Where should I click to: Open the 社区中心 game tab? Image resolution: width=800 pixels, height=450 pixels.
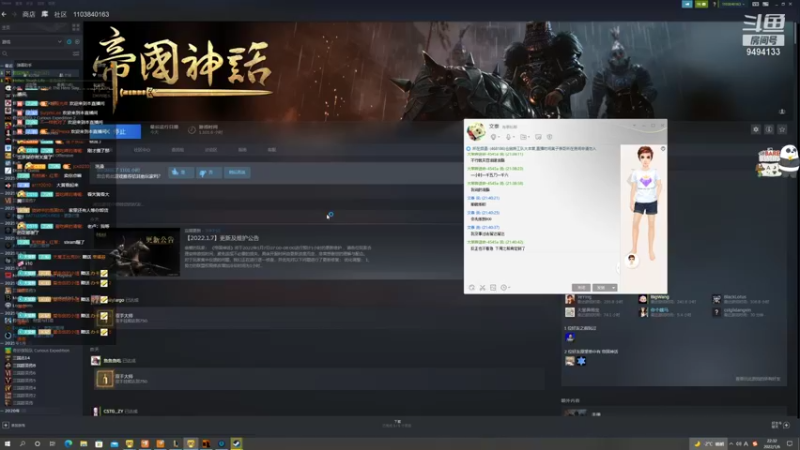click(x=142, y=150)
